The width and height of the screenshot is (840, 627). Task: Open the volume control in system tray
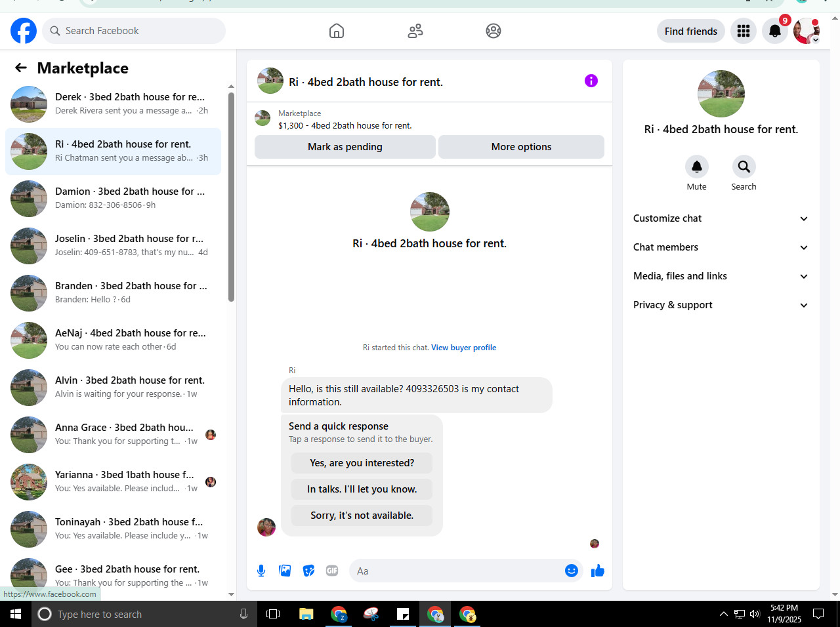755,615
